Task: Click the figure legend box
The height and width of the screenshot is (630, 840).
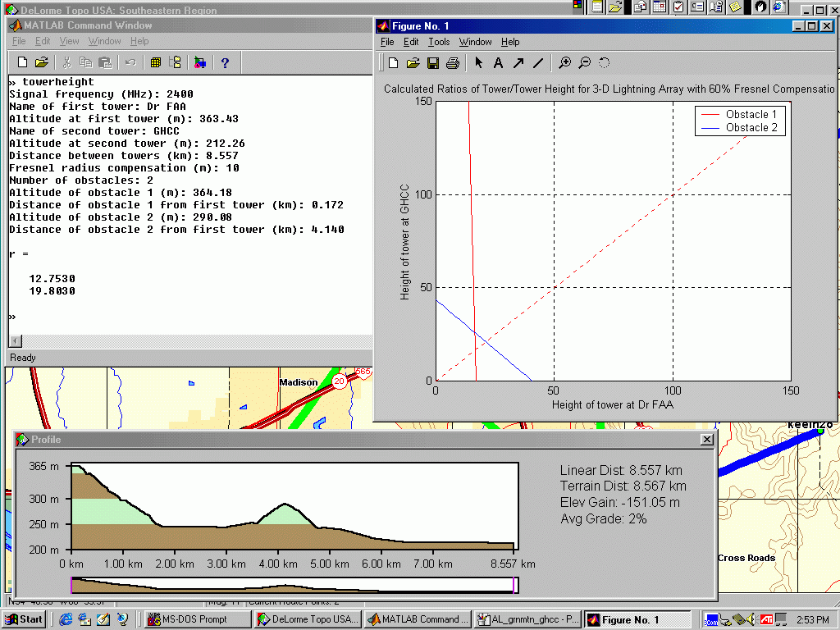Action: pyautogui.click(x=741, y=121)
